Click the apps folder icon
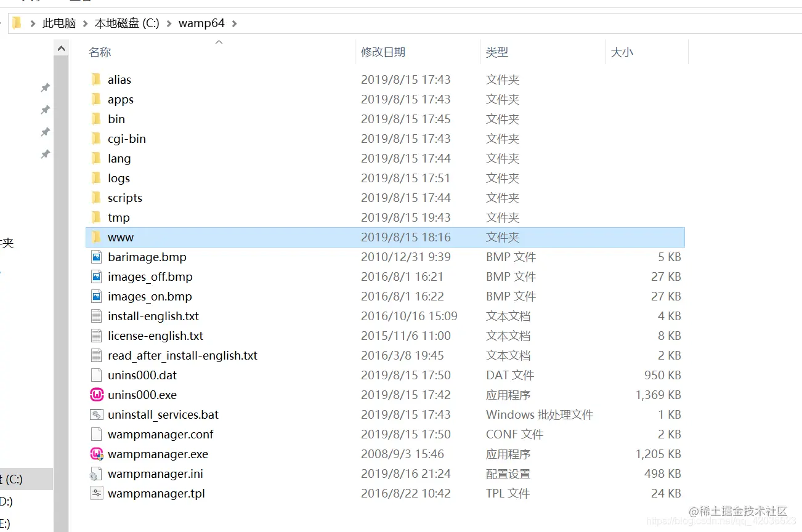The width and height of the screenshot is (802, 532). point(96,99)
